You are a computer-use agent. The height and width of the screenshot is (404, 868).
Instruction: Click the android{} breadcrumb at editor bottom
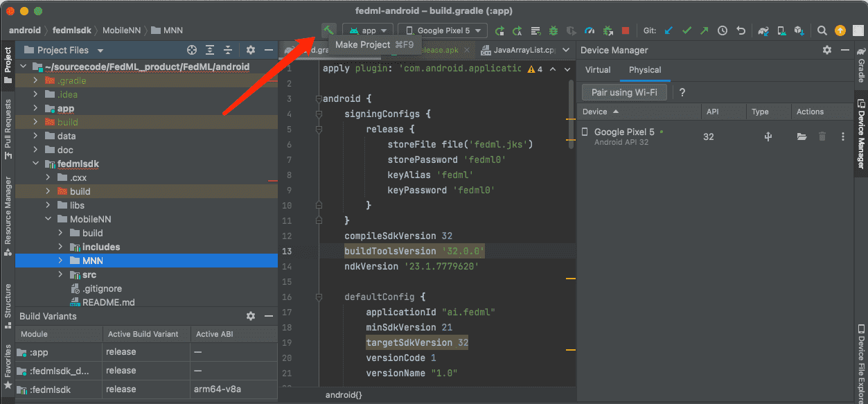344,395
